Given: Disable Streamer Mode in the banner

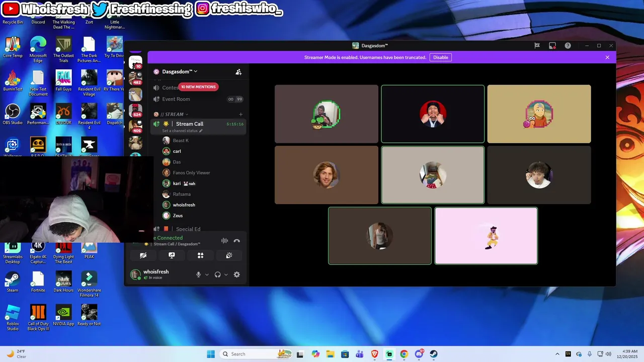Looking at the screenshot, I should tap(440, 57).
